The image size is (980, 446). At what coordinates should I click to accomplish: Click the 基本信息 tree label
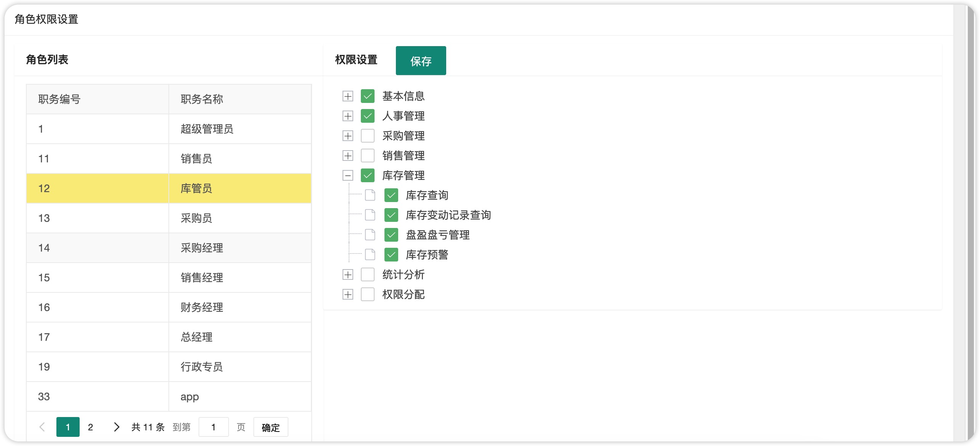403,96
